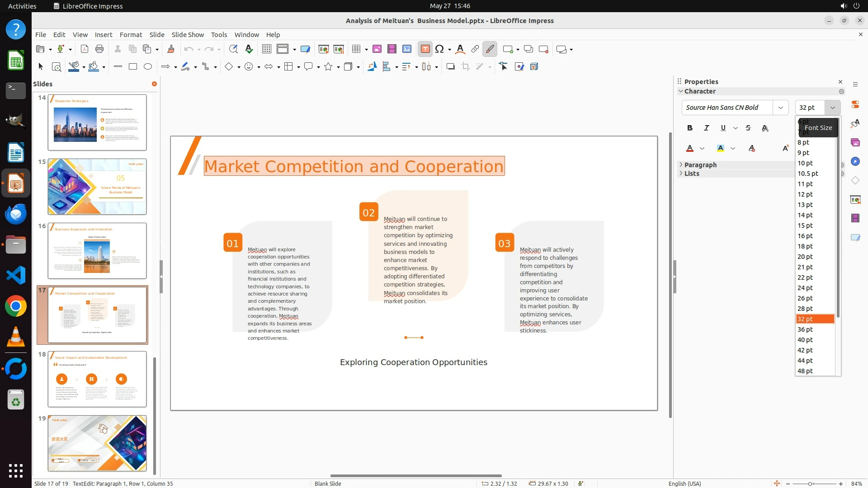Open the Format menu

[131, 35]
